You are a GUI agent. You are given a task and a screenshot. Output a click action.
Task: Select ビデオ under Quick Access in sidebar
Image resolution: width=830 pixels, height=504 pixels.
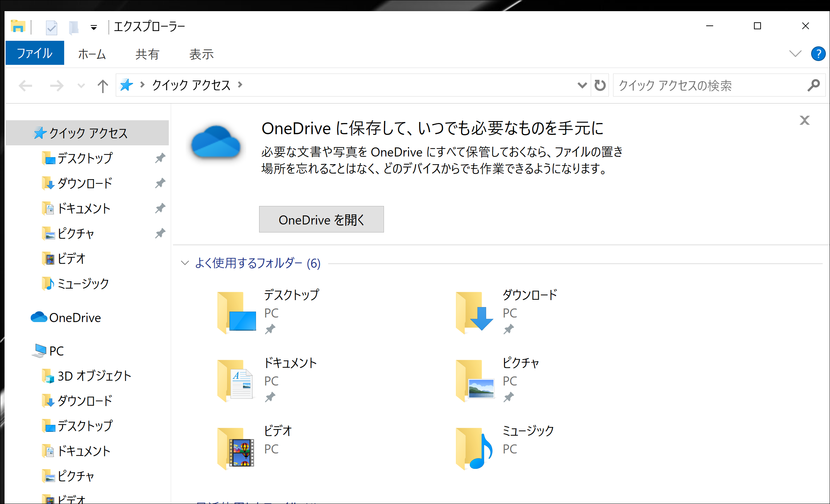71,259
